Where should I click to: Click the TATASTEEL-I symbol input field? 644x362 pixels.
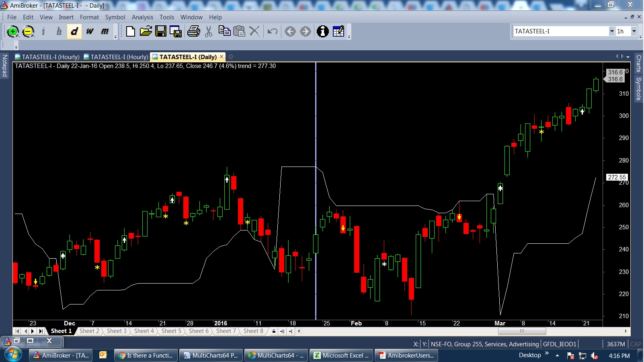(561, 31)
